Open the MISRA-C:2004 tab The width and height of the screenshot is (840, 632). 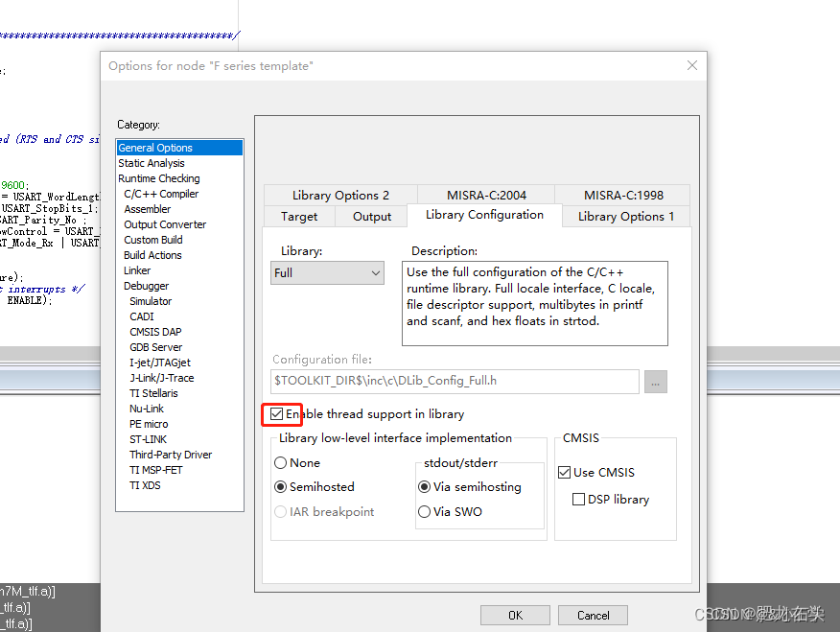[486, 196]
